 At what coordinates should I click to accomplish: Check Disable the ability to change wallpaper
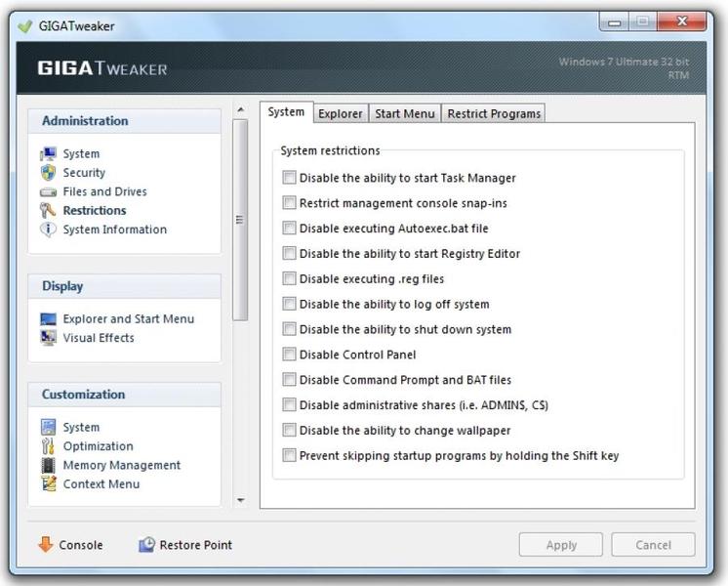pyautogui.click(x=289, y=430)
